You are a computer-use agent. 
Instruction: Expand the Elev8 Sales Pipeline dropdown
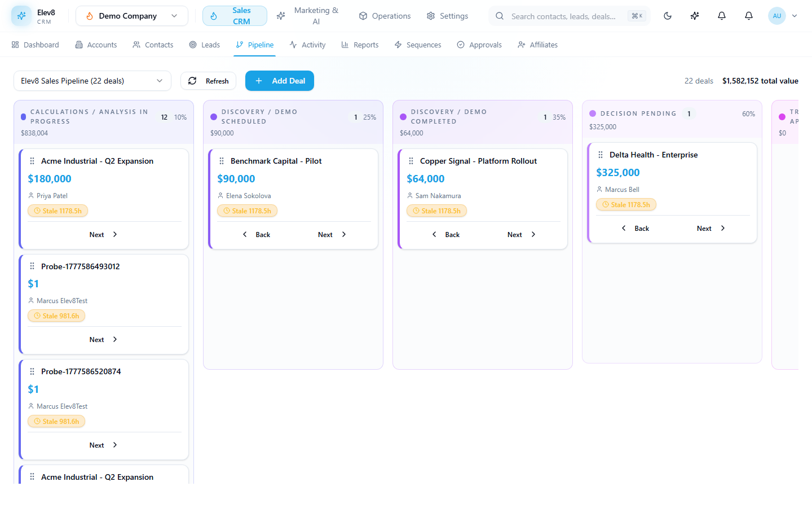click(x=92, y=81)
